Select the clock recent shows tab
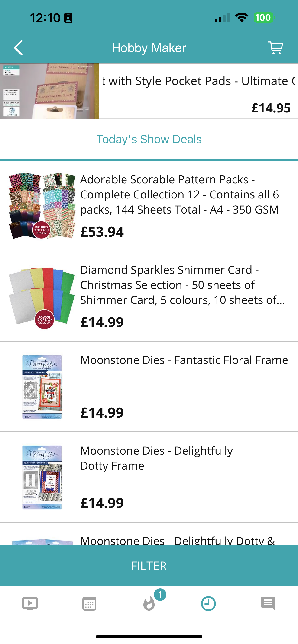 [x=208, y=603]
